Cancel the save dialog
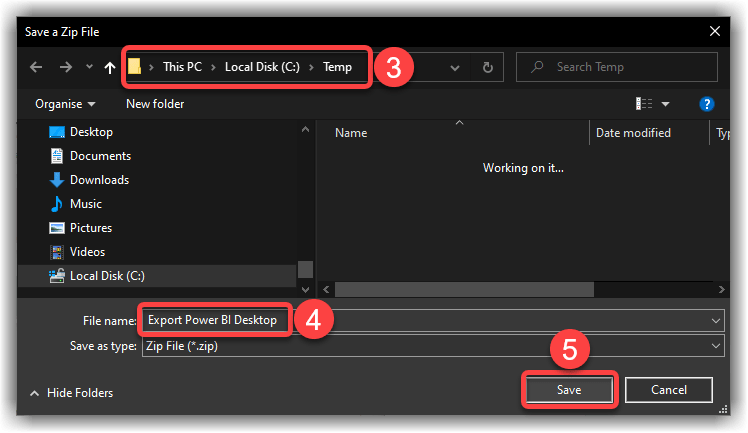 point(669,389)
